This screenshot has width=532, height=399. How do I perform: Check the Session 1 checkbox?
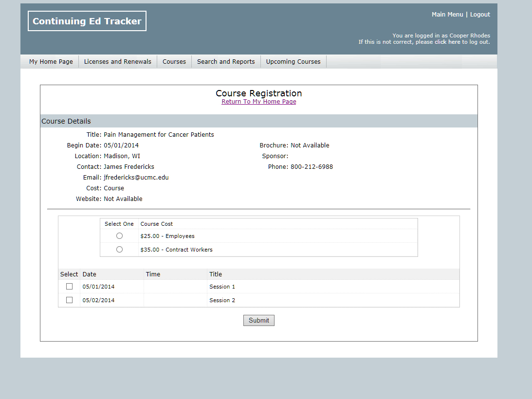(69, 287)
